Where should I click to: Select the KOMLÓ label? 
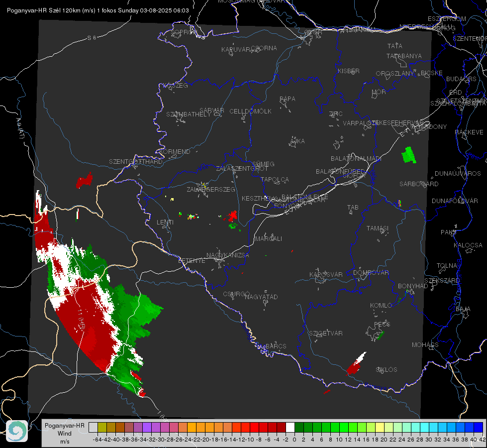tap(381, 305)
